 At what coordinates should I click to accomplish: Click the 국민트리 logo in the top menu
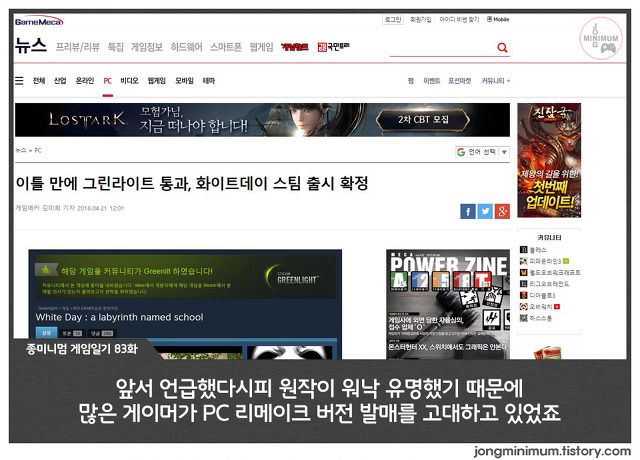pyautogui.click(x=333, y=47)
